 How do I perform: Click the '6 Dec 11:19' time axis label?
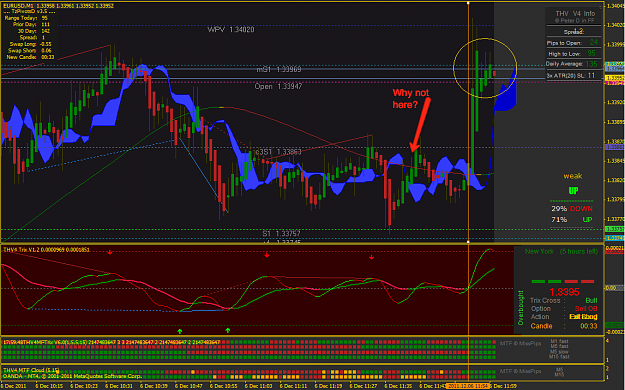pos(328,386)
